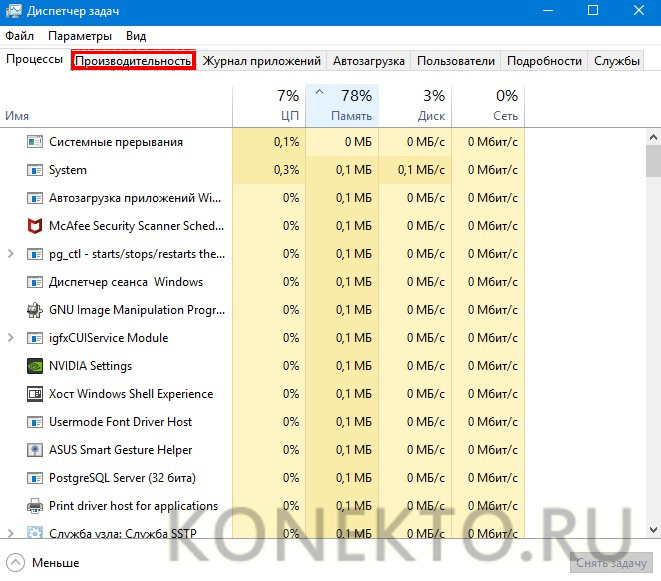Viewport: 661px width, 581px height.
Task: Click the Снять задачу button
Action: coord(611,563)
